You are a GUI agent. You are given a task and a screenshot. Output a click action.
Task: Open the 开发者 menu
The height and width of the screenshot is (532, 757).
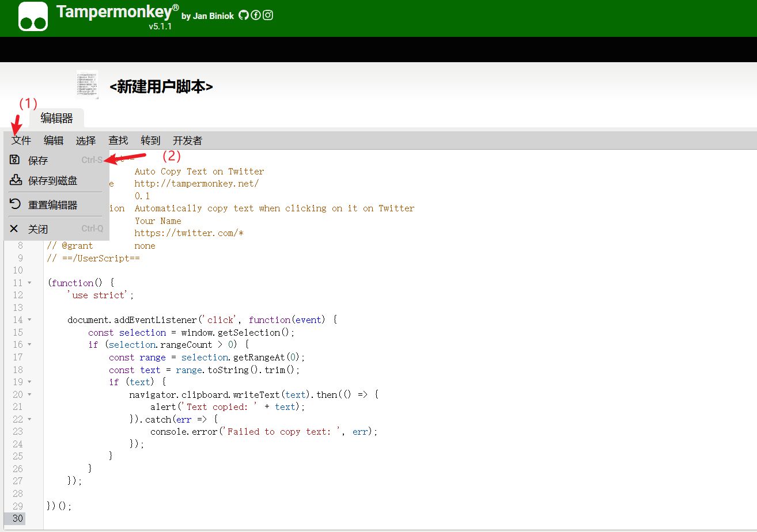[187, 140]
